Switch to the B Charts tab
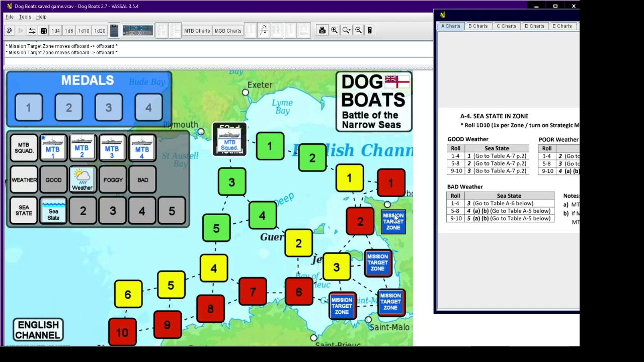This screenshot has height=362, width=644. coord(478,26)
